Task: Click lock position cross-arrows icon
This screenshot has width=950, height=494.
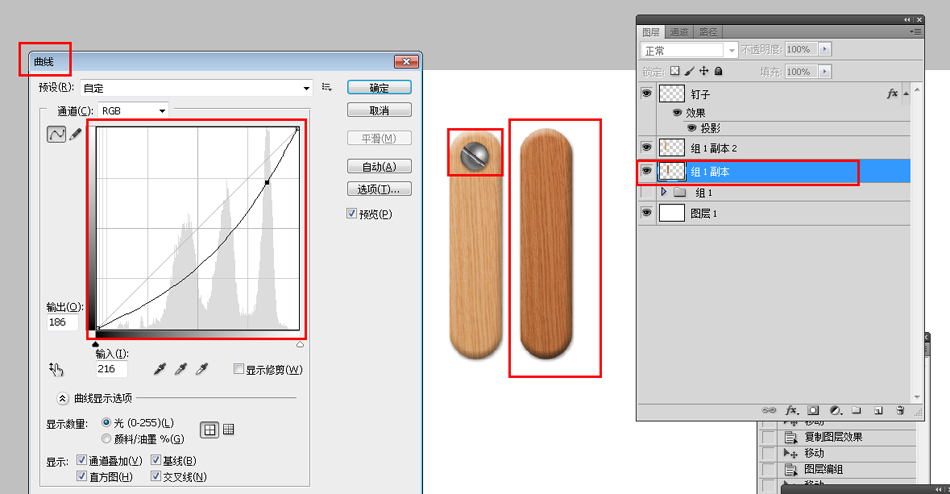Action: 704,71
